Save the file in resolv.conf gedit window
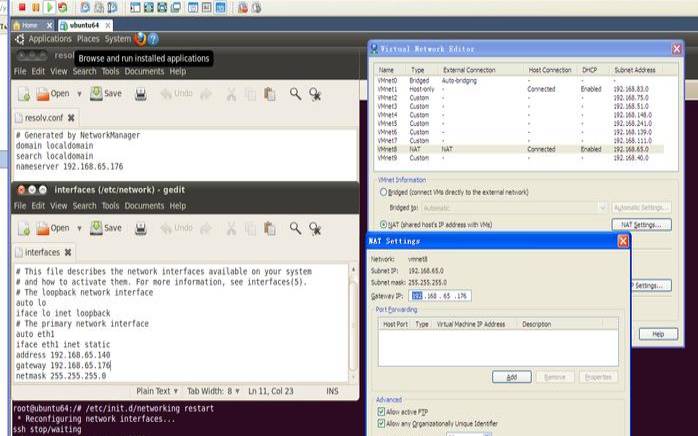This screenshot has height=436, width=698. click(x=106, y=94)
